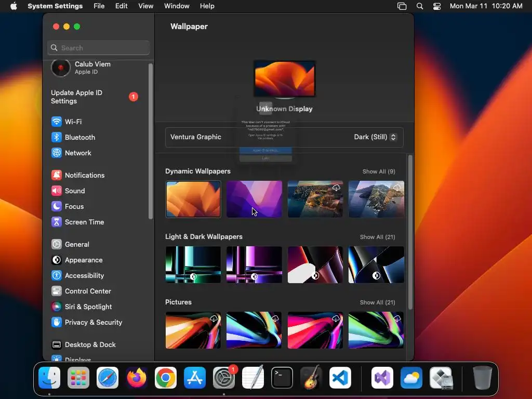Open the purple Visual Studio Dock icon
Viewport: 532px width, 399px height.
click(382, 378)
